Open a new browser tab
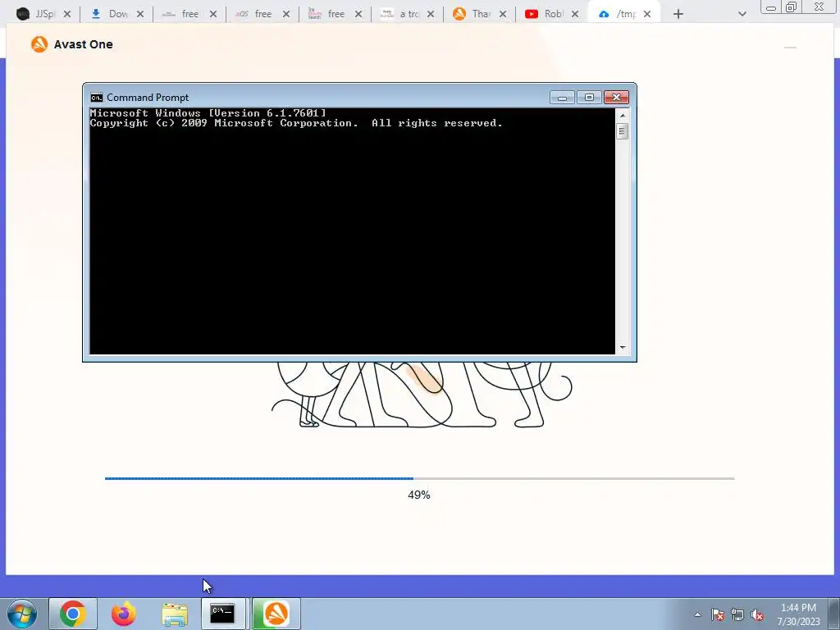The height and width of the screenshot is (630, 840). pos(678,14)
